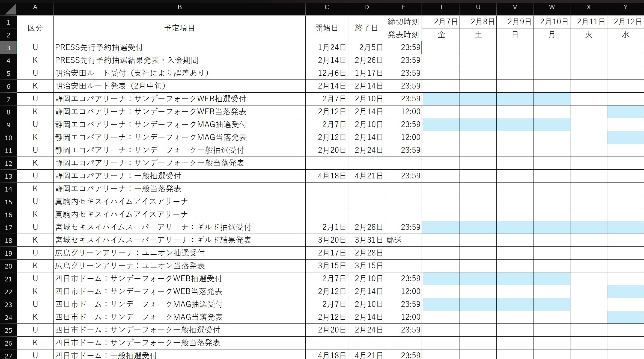Click the 郵送 cell in row 18

coord(403,240)
